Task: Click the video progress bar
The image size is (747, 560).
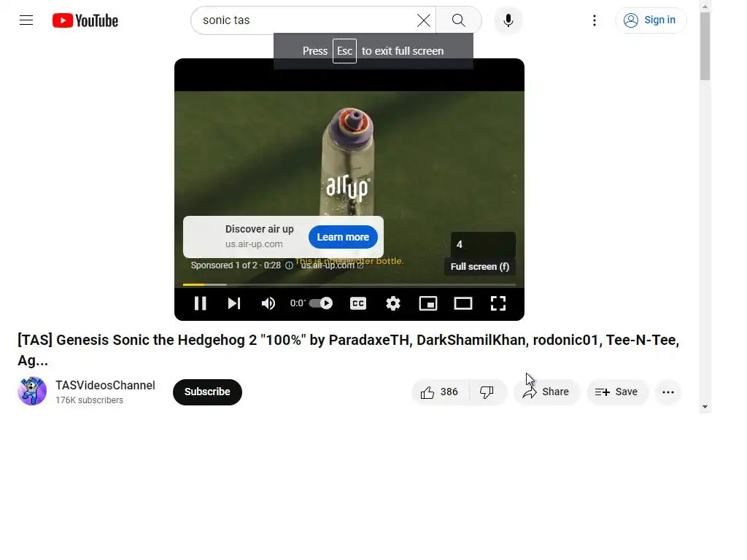Action: coord(349,285)
